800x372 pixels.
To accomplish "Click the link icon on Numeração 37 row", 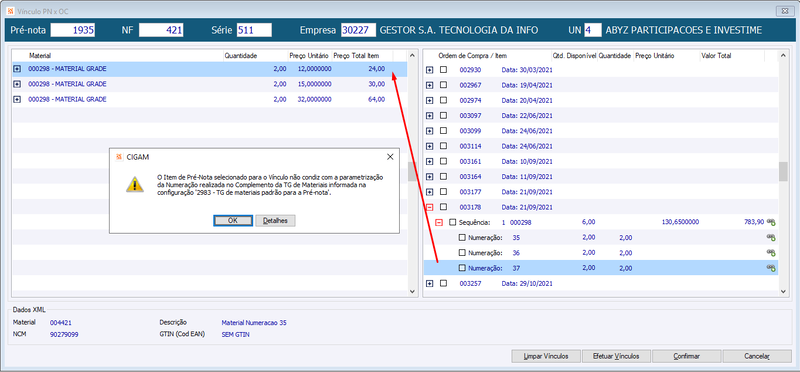I will coord(771,268).
